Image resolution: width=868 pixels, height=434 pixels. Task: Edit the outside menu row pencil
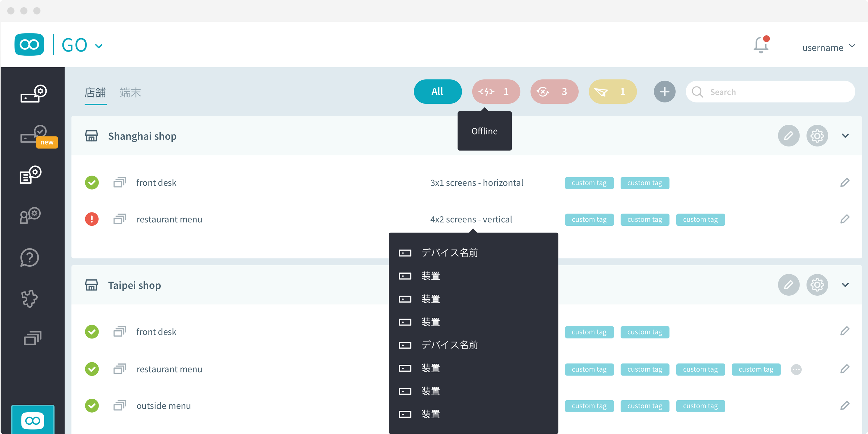click(x=844, y=405)
